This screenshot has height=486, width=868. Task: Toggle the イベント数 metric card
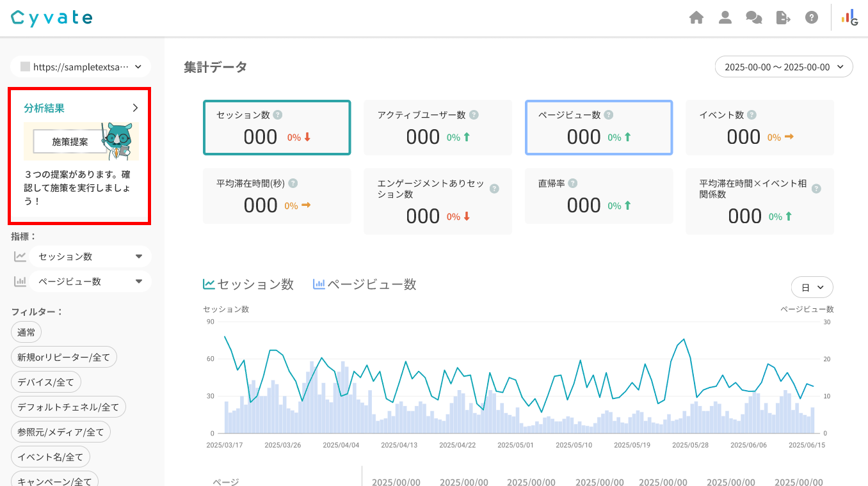point(759,128)
